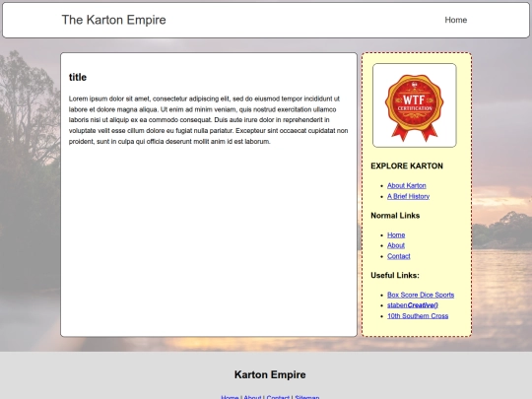The image size is (532, 399).
Task: Click the Normal Links heading
Action: coord(395,216)
